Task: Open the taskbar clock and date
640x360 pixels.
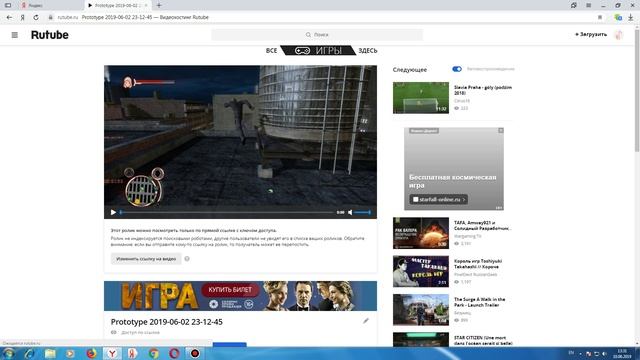Action: [623, 353]
